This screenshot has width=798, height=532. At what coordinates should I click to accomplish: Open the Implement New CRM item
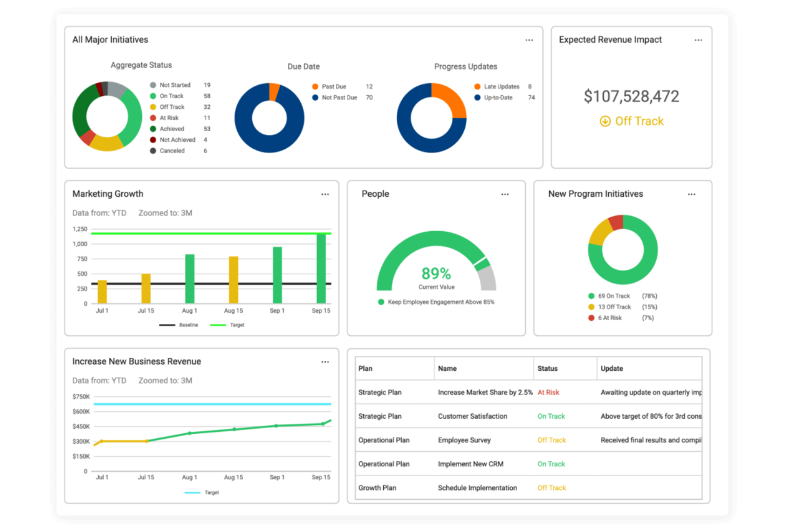(x=470, y=464)
